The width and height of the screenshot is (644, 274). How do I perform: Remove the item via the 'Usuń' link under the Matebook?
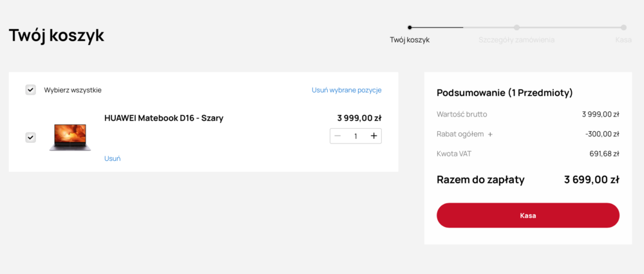113,158
